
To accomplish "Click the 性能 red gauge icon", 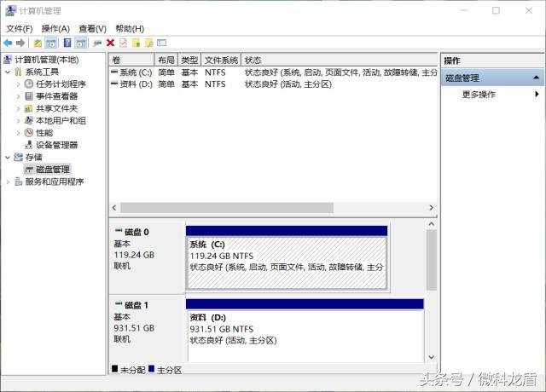I will pos(29,133).
